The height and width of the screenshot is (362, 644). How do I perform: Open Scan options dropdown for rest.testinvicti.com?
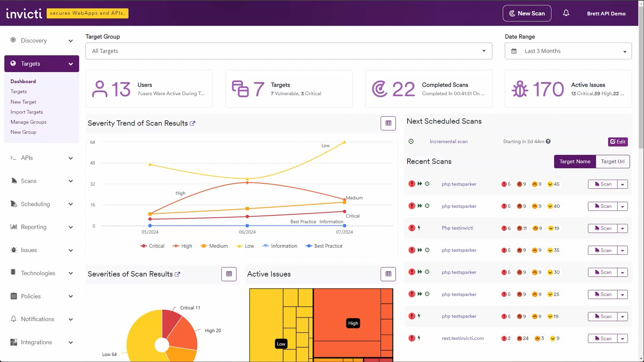coord(623,339)
